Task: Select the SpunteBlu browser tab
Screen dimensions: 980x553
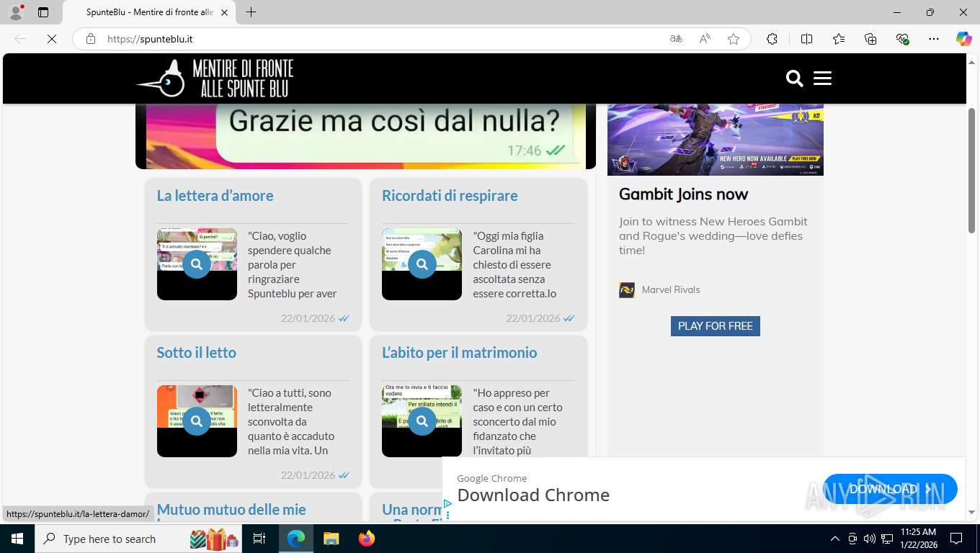Action: click(x=150, y=12)
